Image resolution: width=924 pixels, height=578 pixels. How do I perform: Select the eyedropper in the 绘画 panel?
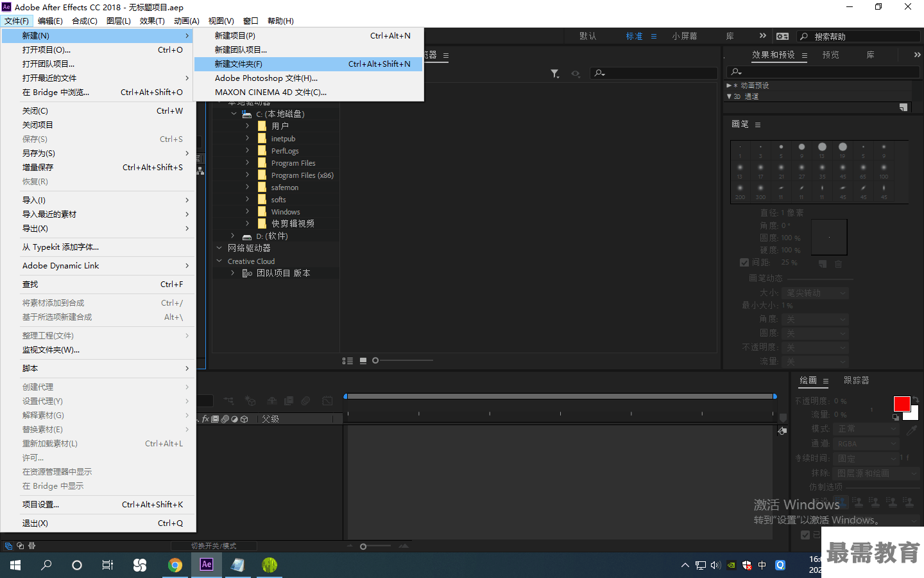pos(911,430)
